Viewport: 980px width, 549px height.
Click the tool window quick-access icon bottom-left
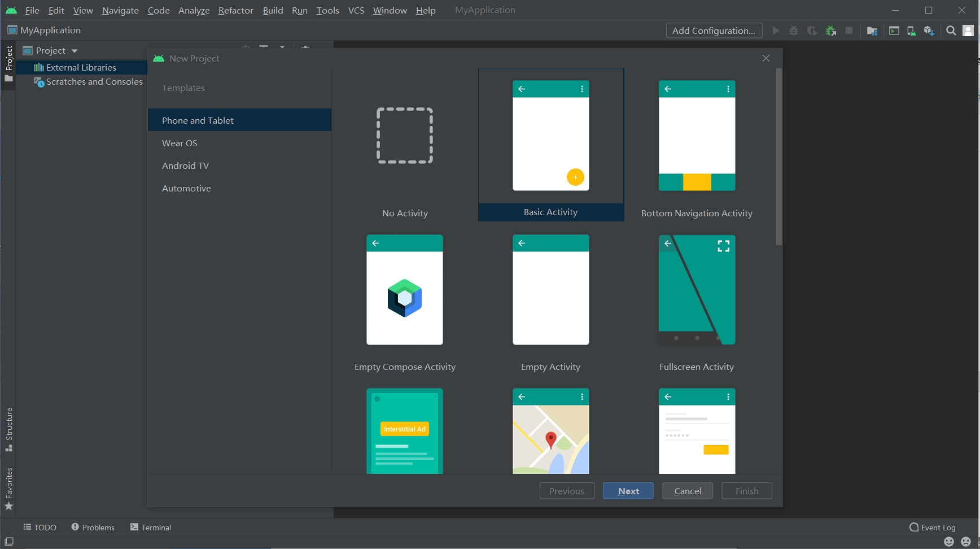(x=8, y=542)
